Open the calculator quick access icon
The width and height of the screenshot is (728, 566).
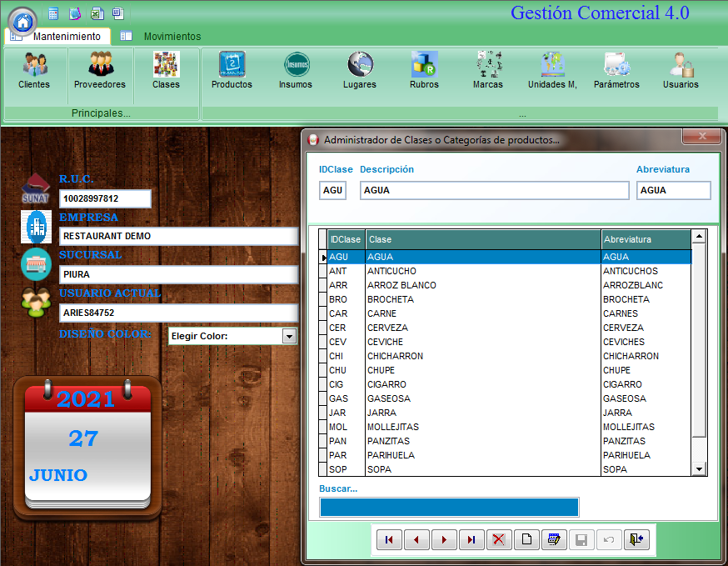pos(53,13)
